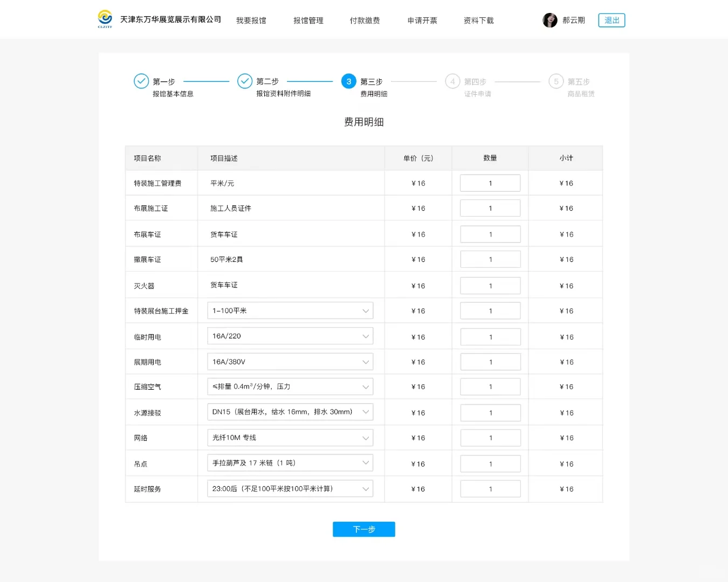Click the CLZITF company logo
This screenshot has height=582, width=728.
click(105, 18)
